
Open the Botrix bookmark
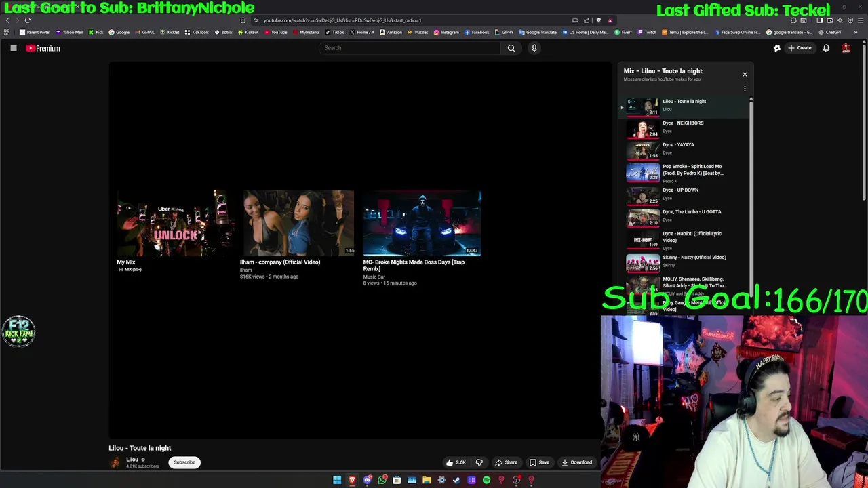(x=224, y=32)
